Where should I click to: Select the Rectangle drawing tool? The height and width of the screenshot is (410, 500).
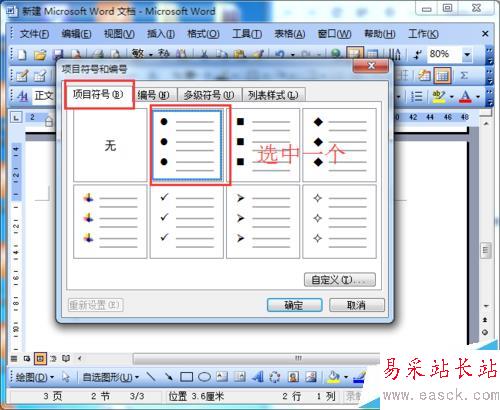pyautogui.click(x=186, y=377)
